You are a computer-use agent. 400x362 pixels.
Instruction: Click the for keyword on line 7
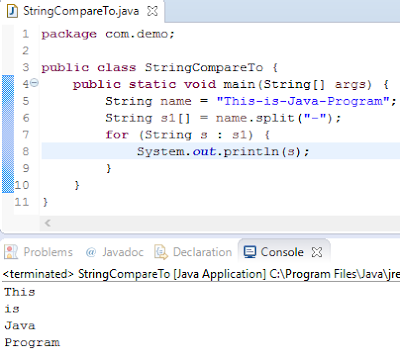click(117, 135)
